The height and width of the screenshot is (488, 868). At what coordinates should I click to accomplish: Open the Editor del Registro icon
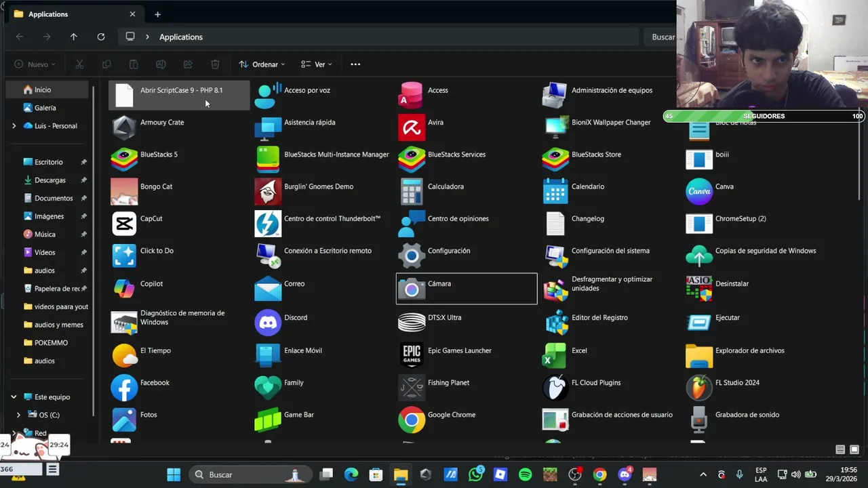pos(555,323)
